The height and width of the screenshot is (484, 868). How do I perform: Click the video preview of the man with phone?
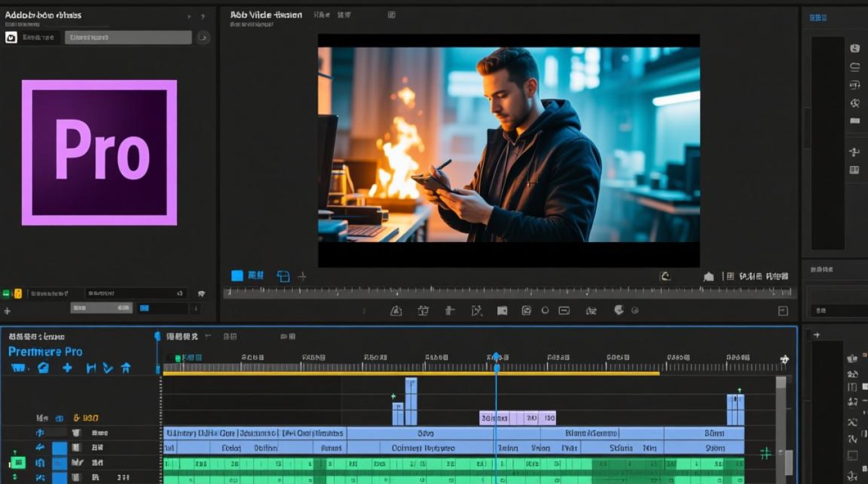[x=509, y=145]
